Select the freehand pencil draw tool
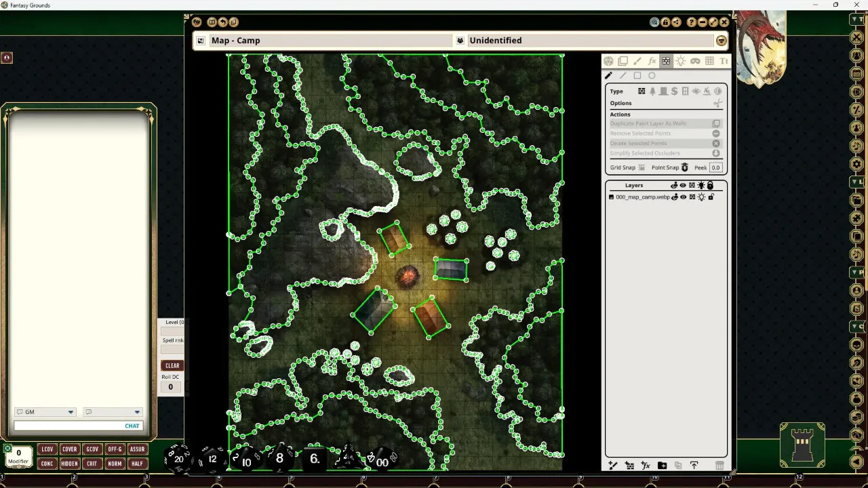Viewport: 868px width, 488px height. (608, 76)
